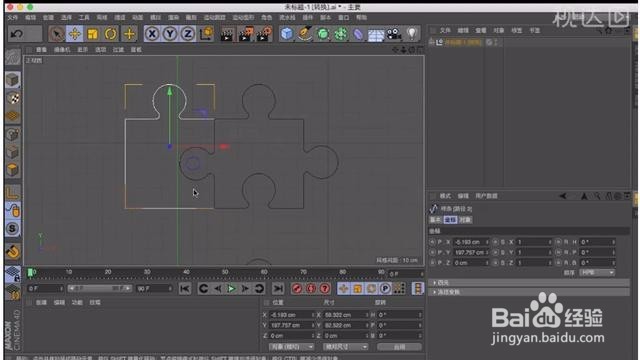This screenshot has width=640, height=360.
Task: Switch to Points mode
Action: click(13, 134)
